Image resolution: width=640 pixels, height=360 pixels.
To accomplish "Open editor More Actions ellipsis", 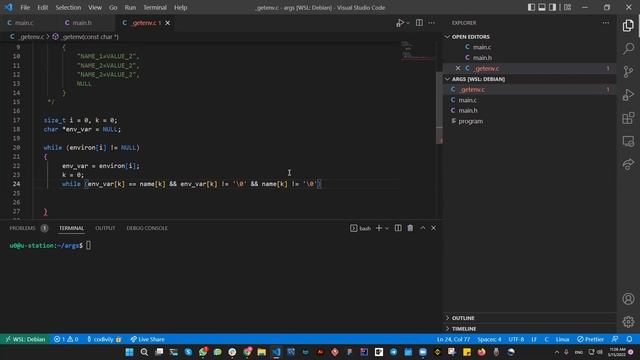I will click(x=431, y=23).
